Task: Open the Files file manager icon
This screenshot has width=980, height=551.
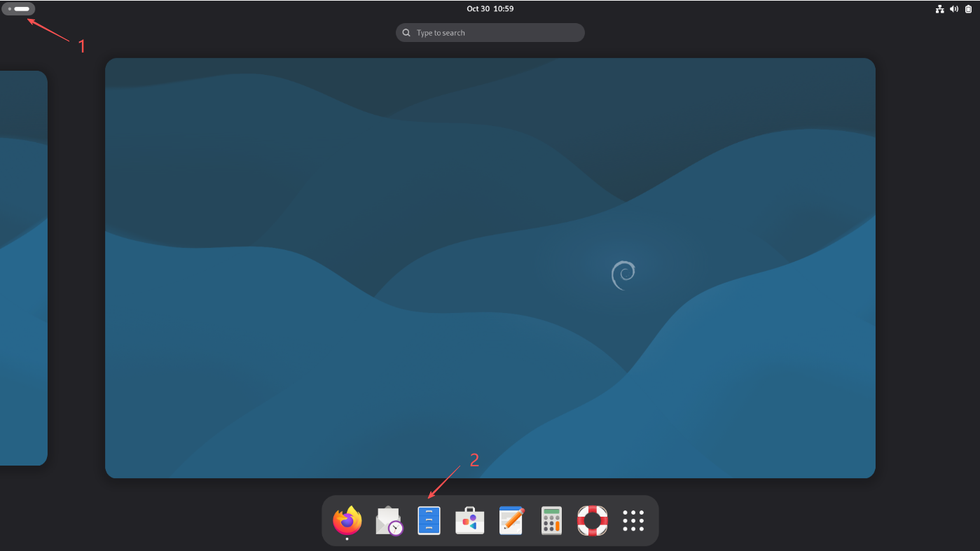Action: tap(429, 521)
